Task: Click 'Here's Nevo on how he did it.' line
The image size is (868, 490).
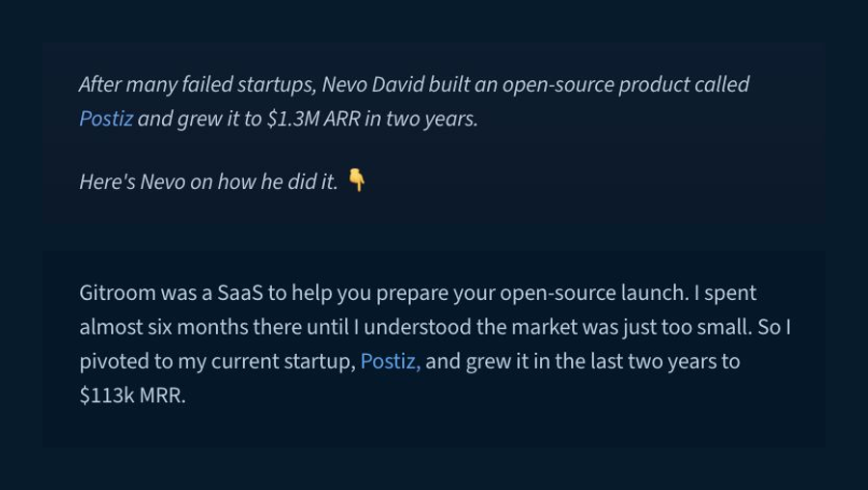Action: (208, 181)
